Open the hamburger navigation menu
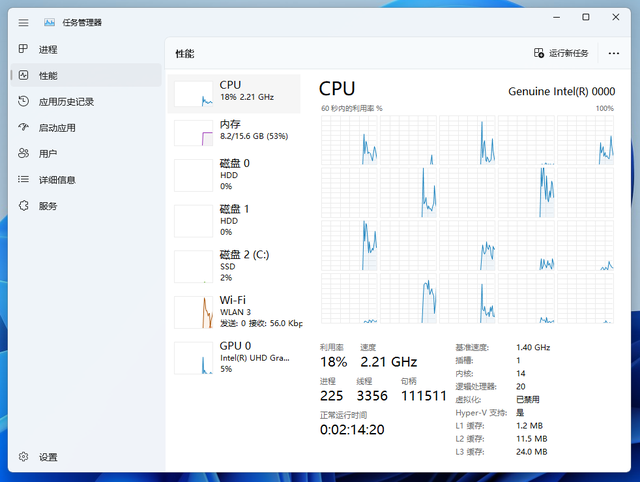Screen dimensions: 640x482 click(x=23, y=22)
